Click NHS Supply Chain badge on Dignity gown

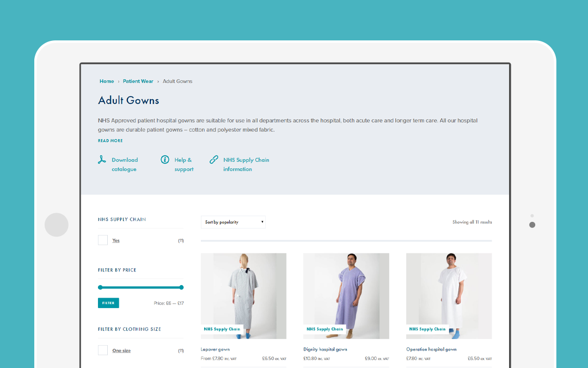(x=324, y=329)
